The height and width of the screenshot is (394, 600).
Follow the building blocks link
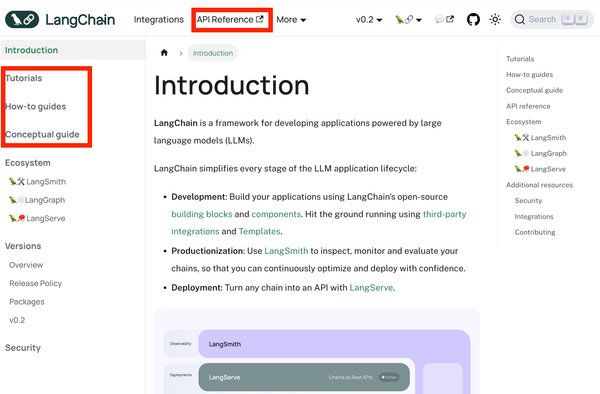(x=202, y=214)
